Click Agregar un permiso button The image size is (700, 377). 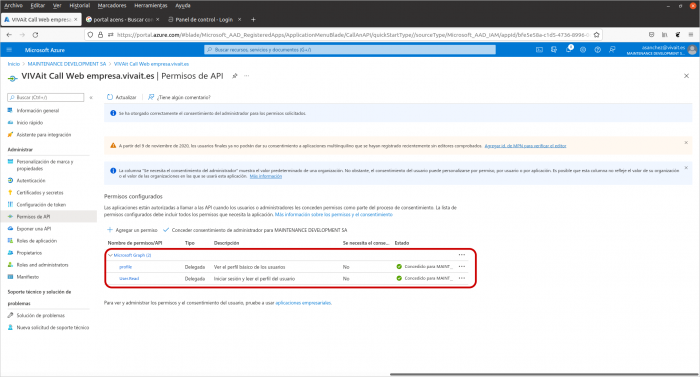[x=132, y=230]
